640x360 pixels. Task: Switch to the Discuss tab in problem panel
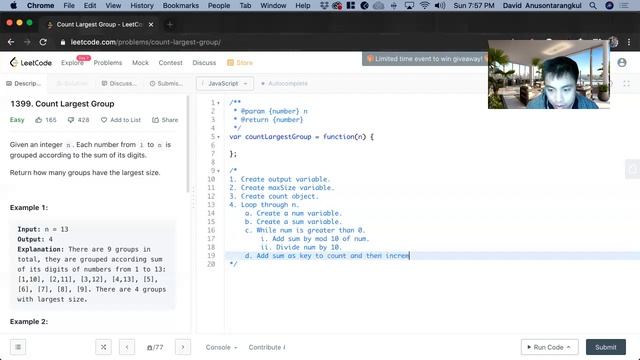click(x=118, y=83)
